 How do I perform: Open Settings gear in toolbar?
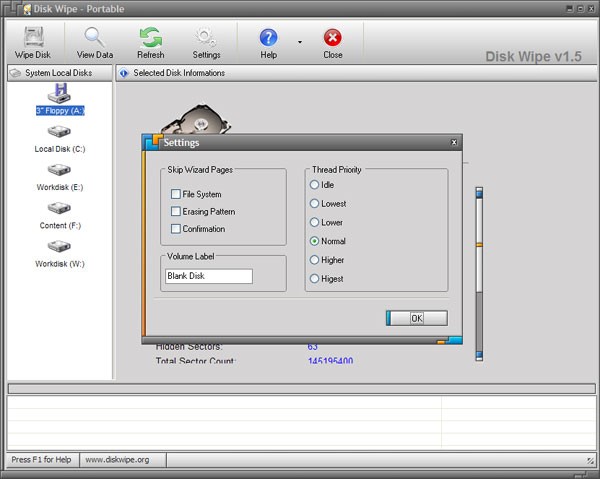206,37
